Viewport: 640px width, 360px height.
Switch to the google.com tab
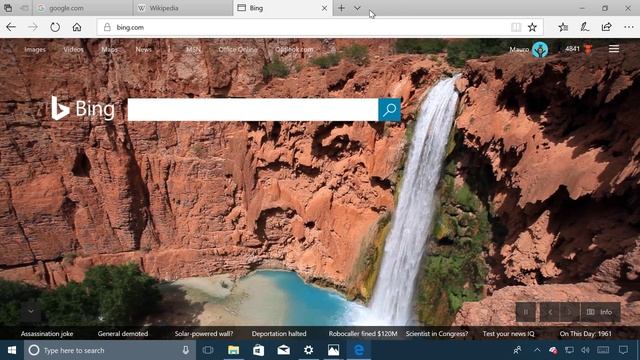82,8
